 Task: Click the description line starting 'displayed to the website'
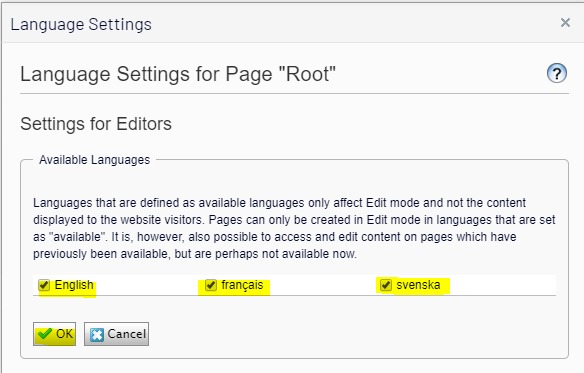pyautogui.click(x=294, y=219)
